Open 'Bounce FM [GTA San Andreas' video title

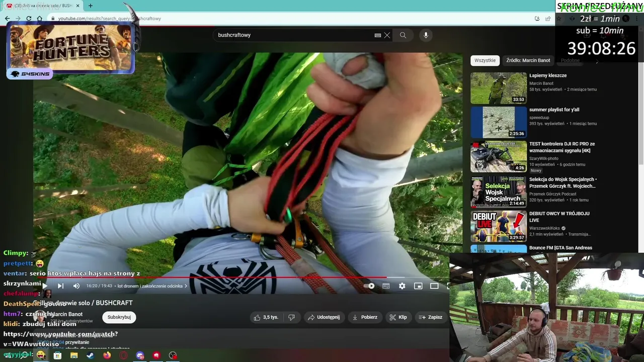coord(560,248)
